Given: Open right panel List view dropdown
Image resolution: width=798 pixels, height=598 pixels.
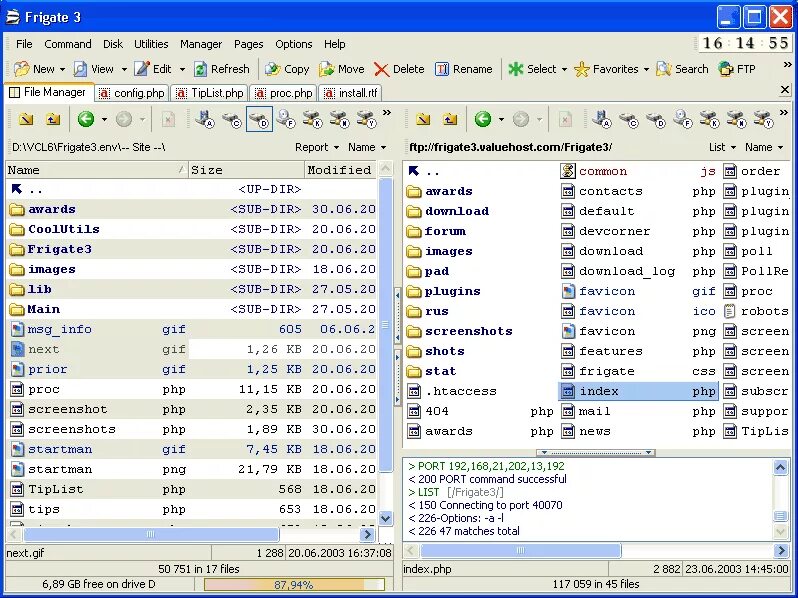Looking at the screenshot, I should tap(722, 148).
